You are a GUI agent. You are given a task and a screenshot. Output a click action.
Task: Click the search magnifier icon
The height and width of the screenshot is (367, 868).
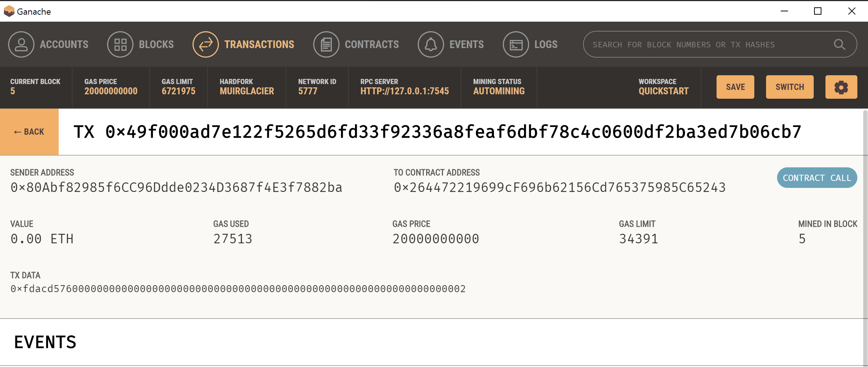[x=839, y=44]
